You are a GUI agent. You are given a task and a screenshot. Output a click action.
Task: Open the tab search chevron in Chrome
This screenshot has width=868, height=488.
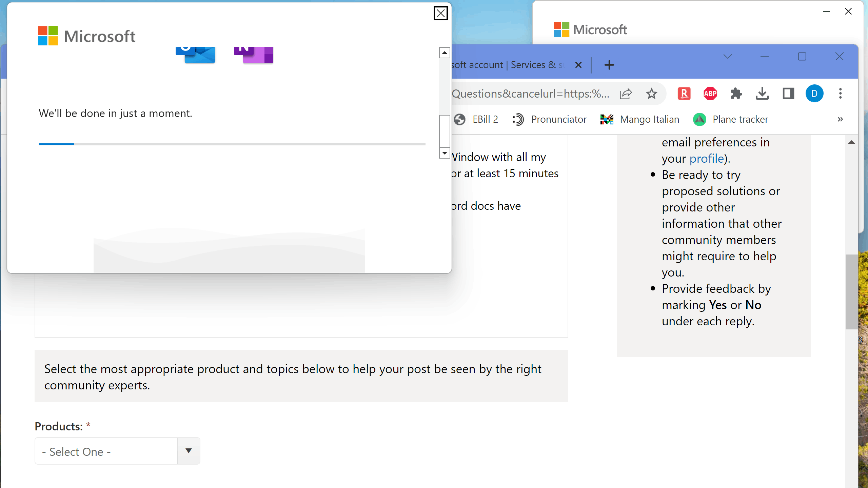tap(728, 57)
